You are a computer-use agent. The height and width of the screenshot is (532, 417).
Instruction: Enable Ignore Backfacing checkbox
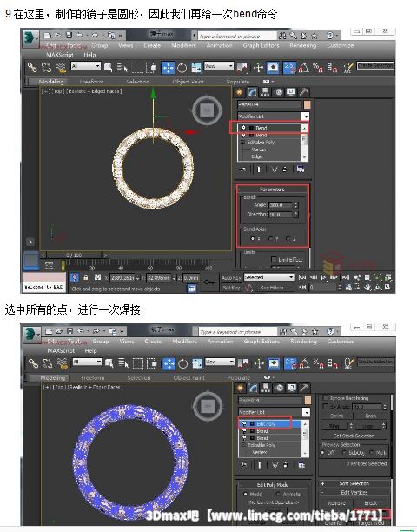(x=325, y=398)
